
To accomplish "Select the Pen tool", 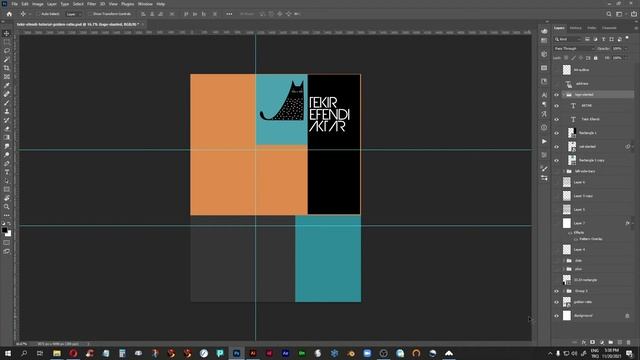I will [x=7, y=163].
